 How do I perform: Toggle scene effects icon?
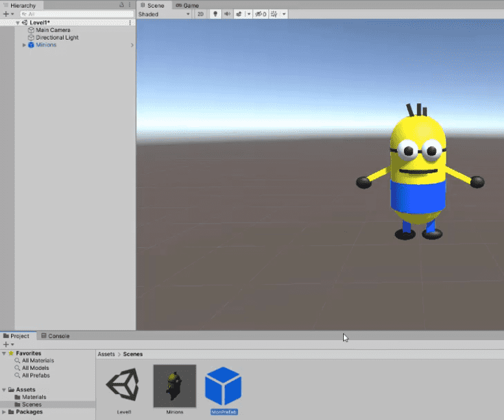tap(239, 14)
